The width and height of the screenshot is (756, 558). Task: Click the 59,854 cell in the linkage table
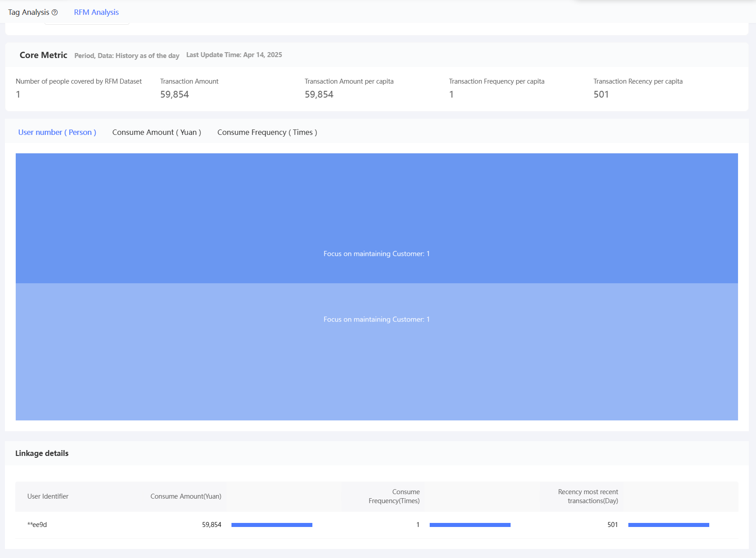212,525
